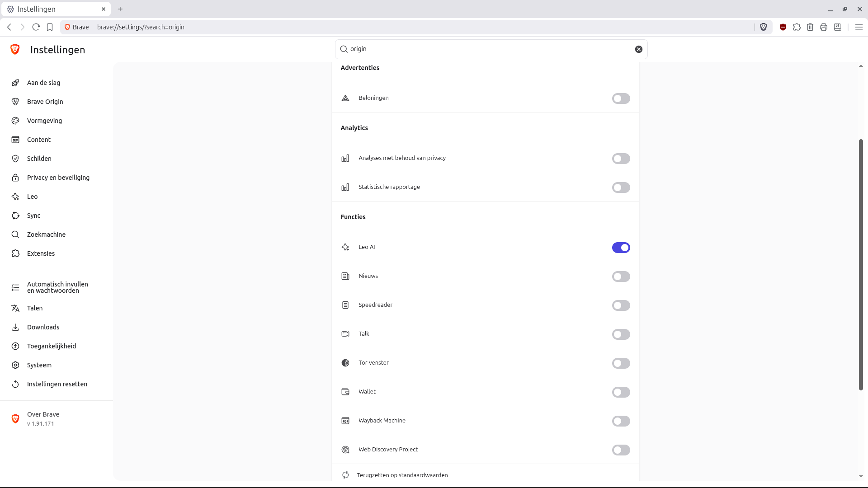Click the bar-chart icon next to Statistische rapportage
Viewport: 868px width, 488px height.
pyautogui.click(x=345, y=187)
